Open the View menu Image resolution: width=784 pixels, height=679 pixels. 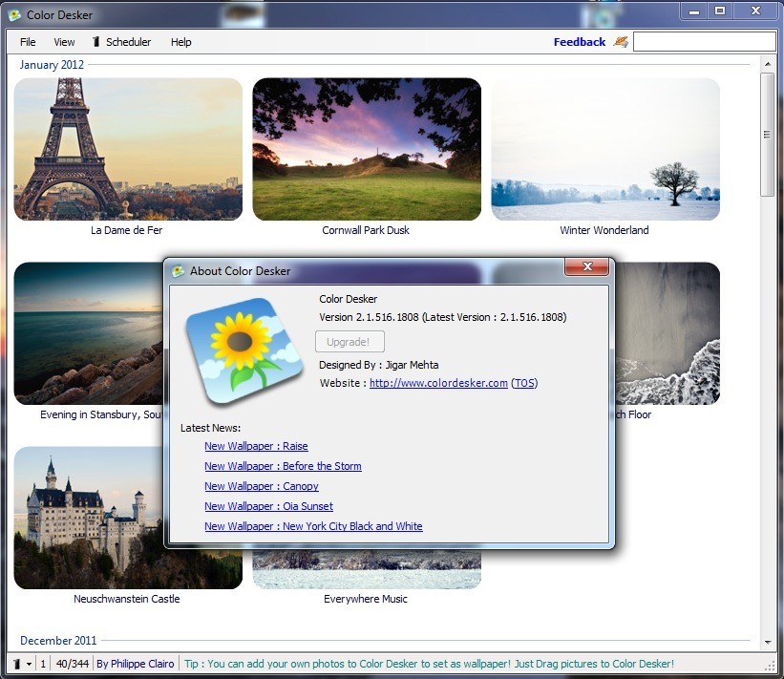click(x=63, y=41)
